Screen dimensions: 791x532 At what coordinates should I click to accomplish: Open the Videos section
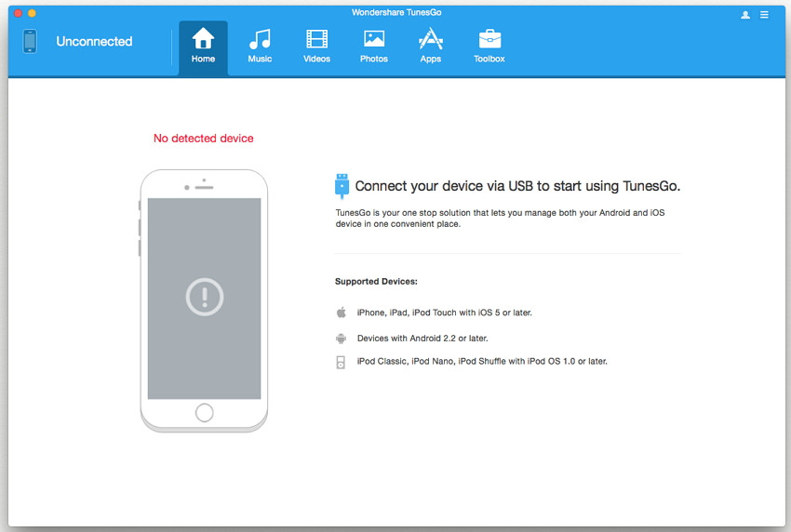click(316, 46)
